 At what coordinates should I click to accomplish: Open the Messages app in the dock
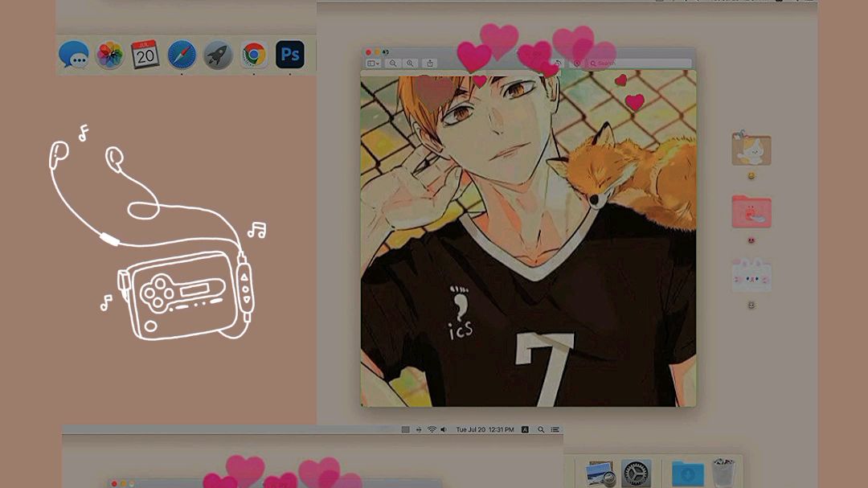[73, 55]
